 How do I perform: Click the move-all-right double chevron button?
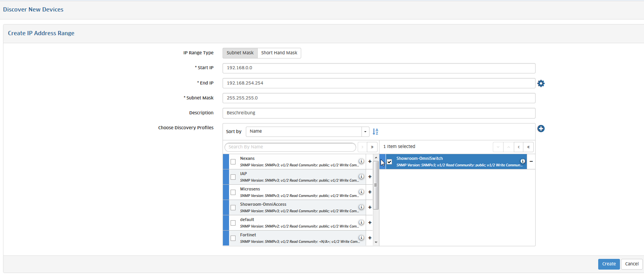372,147
